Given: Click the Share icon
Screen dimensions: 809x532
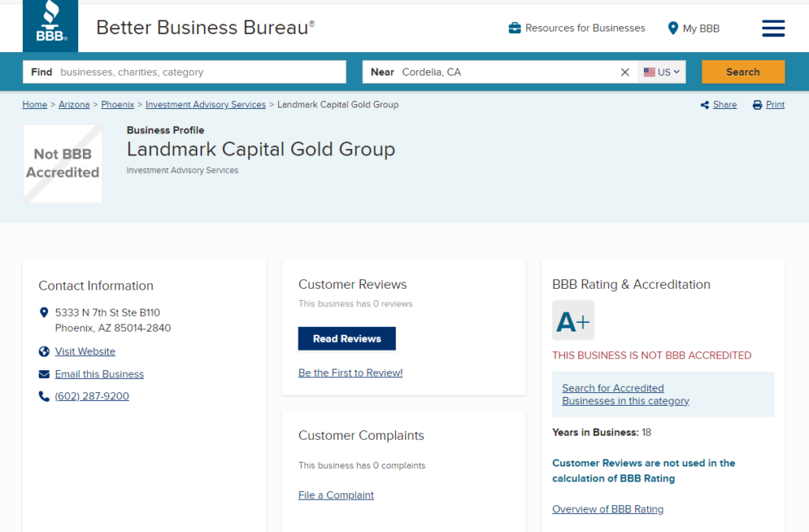Looking at the screenshot, I should click(x=705, y=105).
